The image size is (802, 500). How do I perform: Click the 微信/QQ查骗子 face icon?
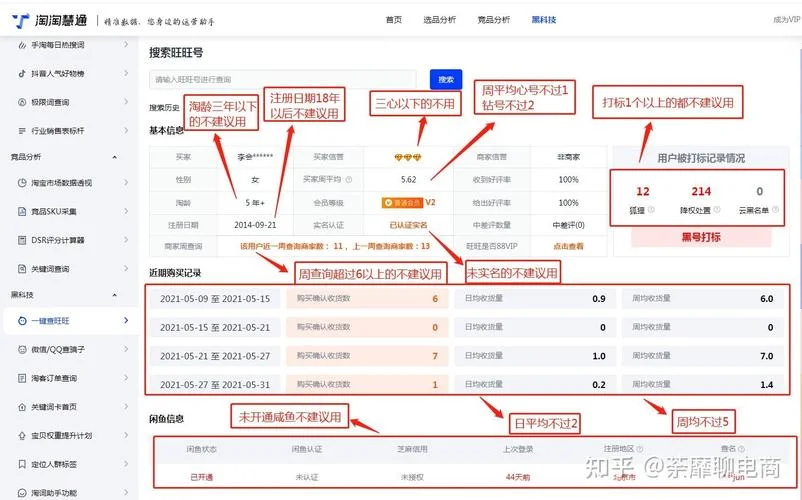[22, 350]
